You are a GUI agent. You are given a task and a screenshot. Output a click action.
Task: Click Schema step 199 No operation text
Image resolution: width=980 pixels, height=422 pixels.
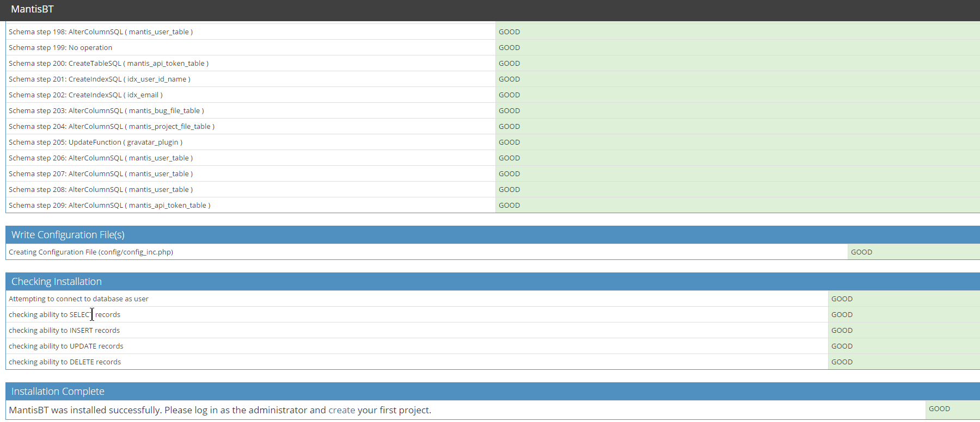(x=60, y=48)
